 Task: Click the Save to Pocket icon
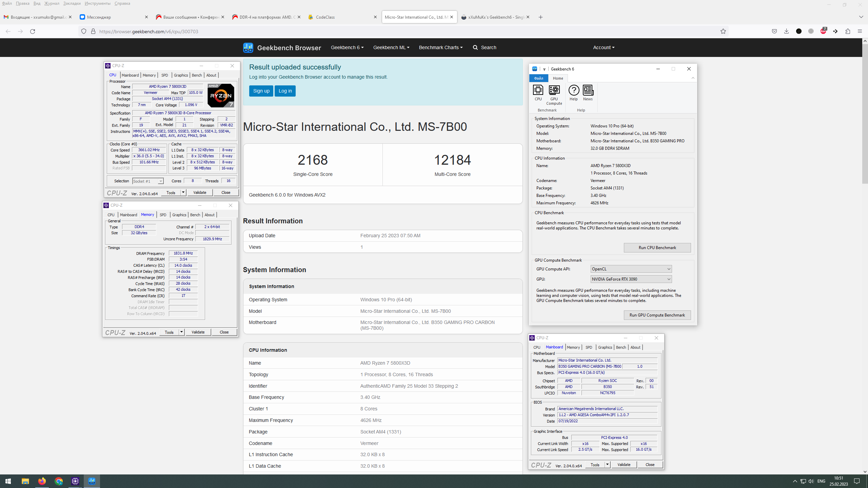(774, 31)
